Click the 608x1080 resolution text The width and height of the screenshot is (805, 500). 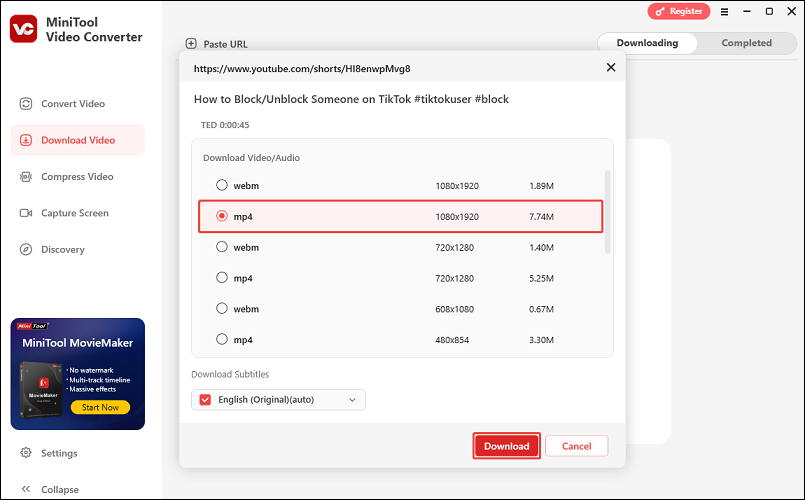[454, 309]
